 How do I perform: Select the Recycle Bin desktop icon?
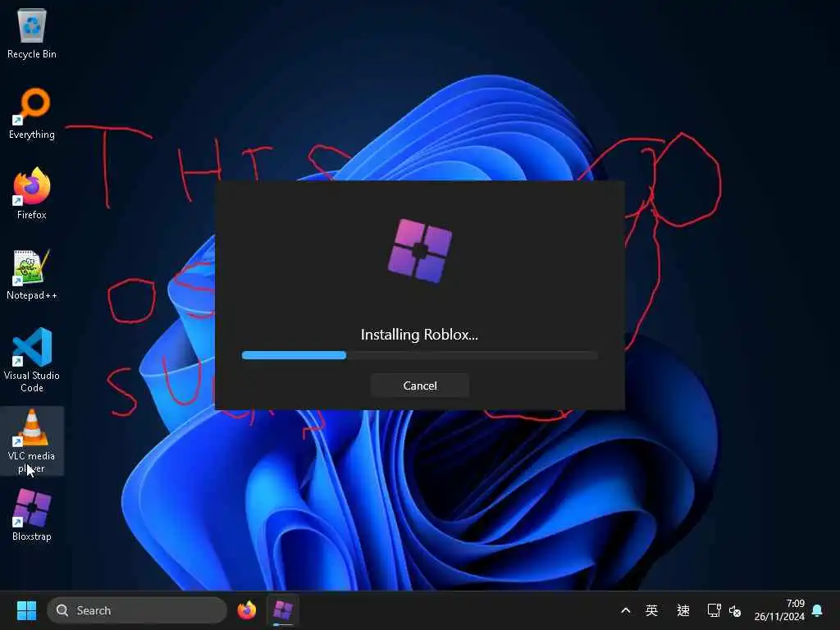32,34
